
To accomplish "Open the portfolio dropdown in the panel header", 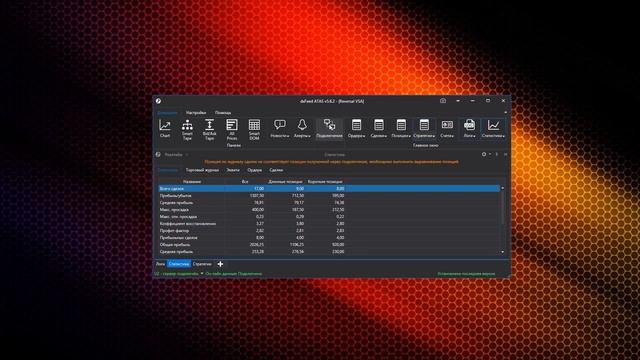I will (x=176, y=155).
